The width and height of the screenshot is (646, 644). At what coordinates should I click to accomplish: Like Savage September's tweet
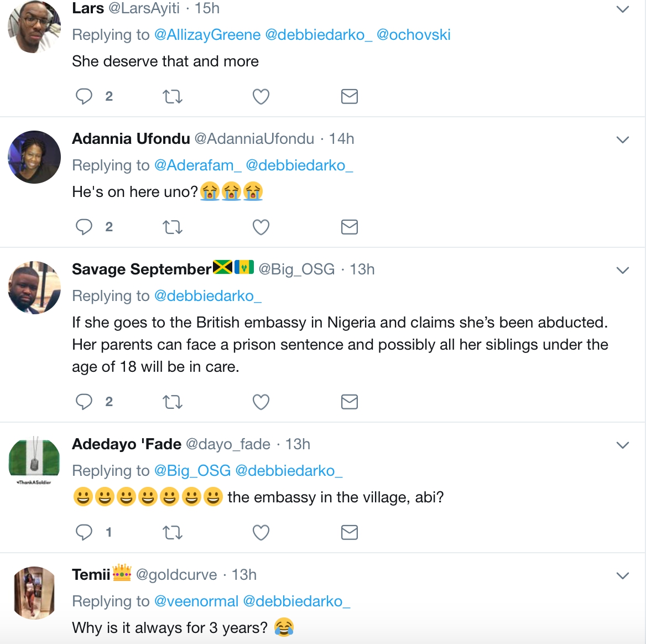pyautogui.click(x=261, y=402)
